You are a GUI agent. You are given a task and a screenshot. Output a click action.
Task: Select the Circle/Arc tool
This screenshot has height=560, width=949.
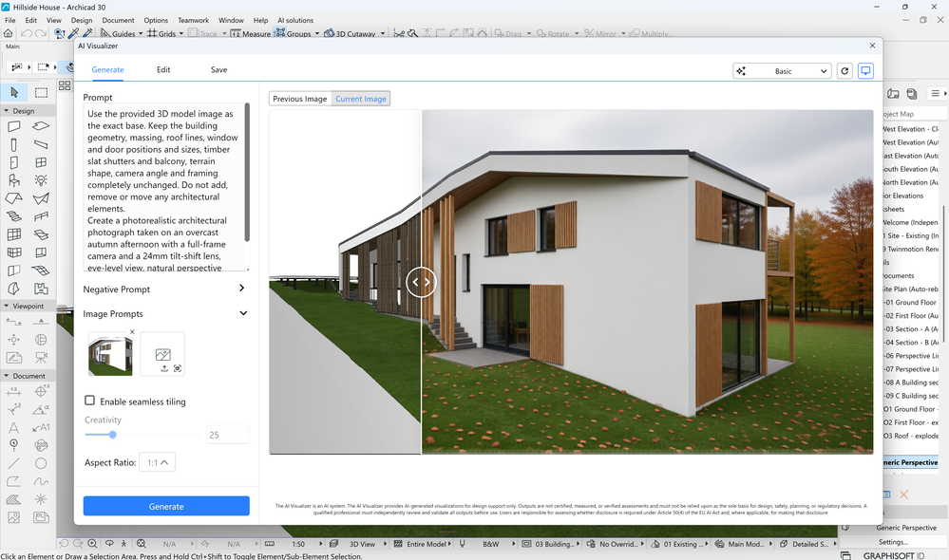coord(41,463)
